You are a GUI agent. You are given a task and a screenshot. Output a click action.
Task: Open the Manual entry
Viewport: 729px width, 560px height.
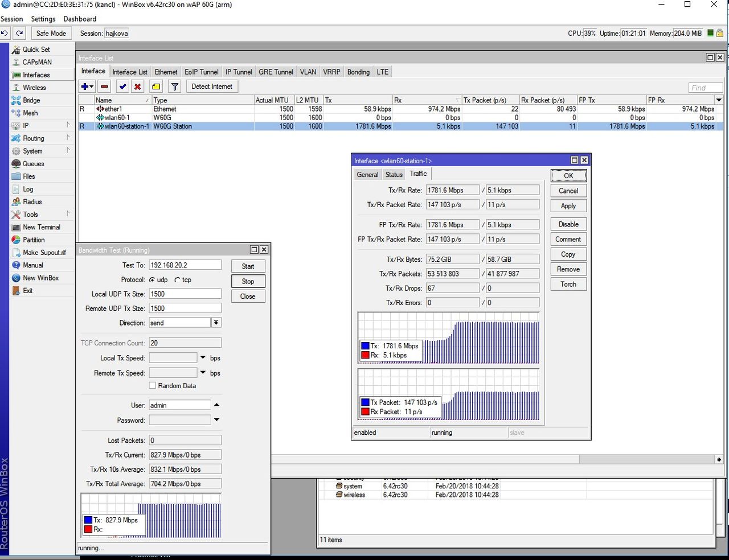pos(33,265)
